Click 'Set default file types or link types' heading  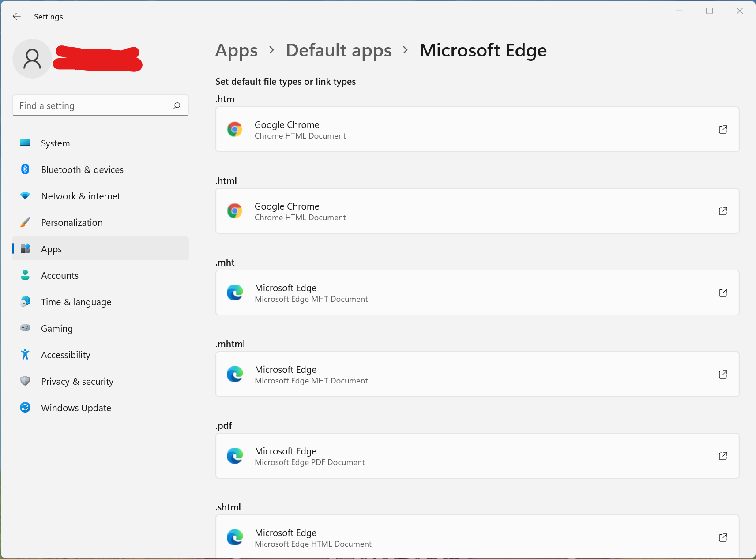(286, 82)
